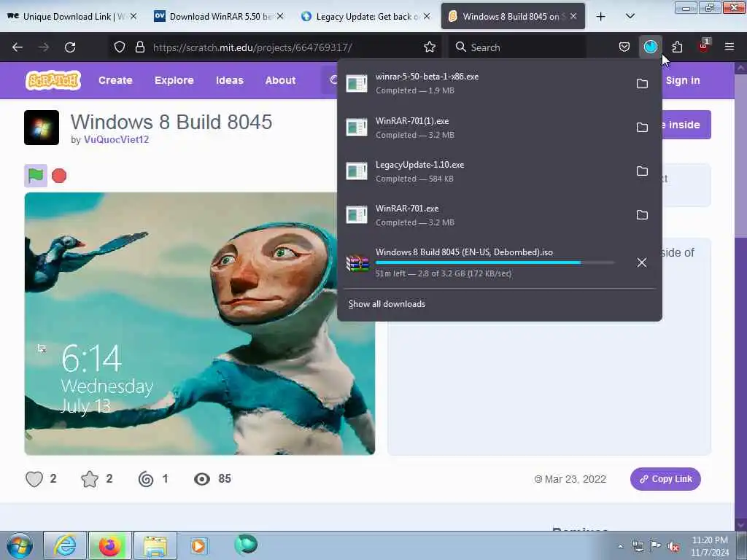Open winrar-5-50-beta-1-x86.exe download entry
Image resolution: width=747 pixels, height=560 pixels.
[486, 83]
